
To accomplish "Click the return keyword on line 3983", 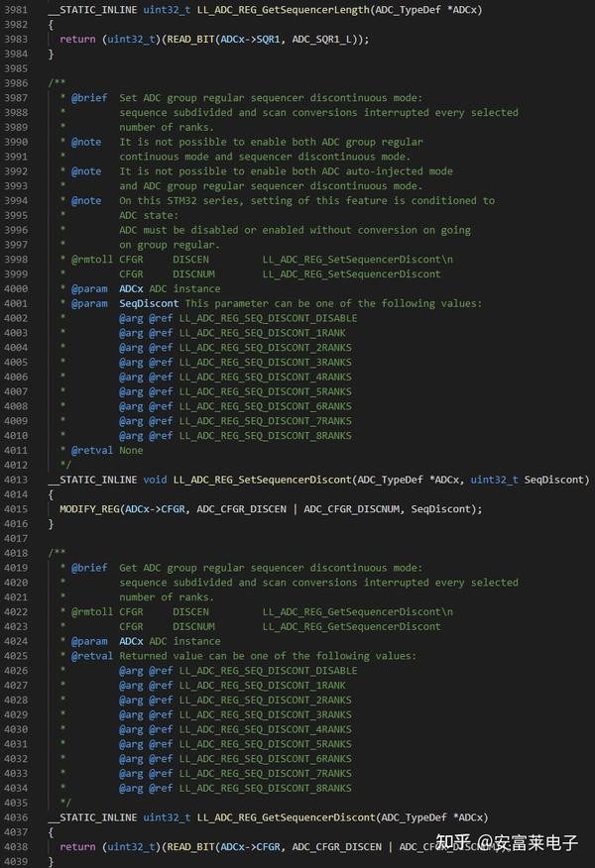I will pos(77,40).
